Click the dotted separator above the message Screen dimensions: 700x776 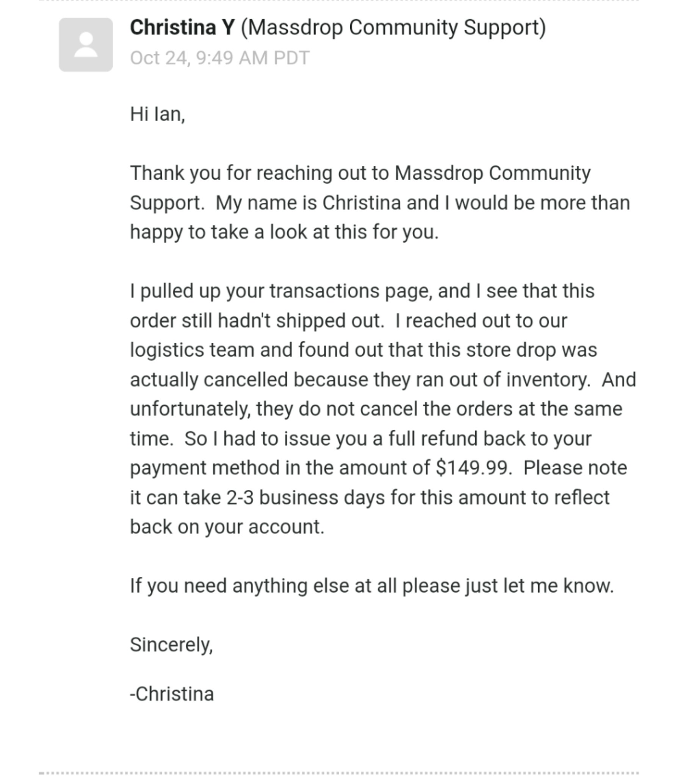pyautogui.click(x=338, y=1)
